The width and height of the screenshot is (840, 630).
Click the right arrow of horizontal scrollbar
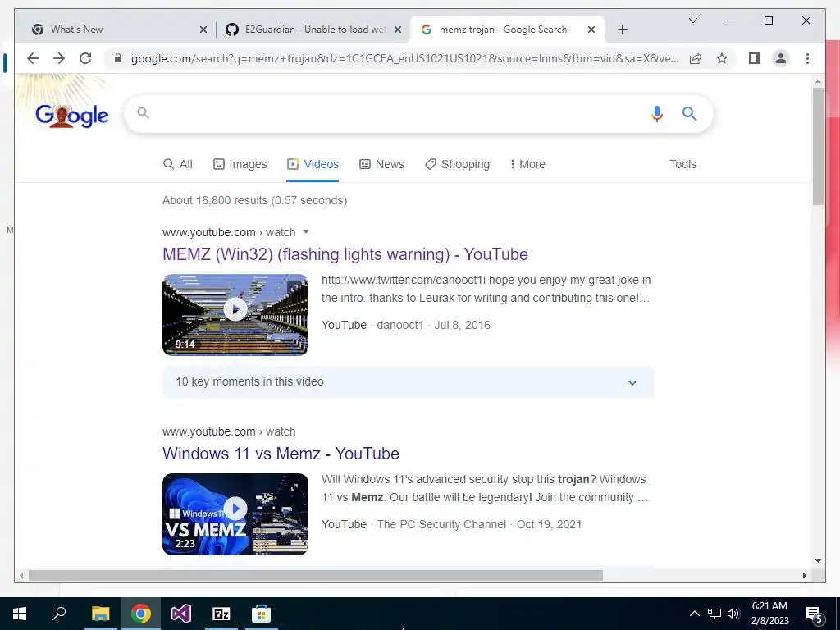pyautogui.click(x=805, y=576)
